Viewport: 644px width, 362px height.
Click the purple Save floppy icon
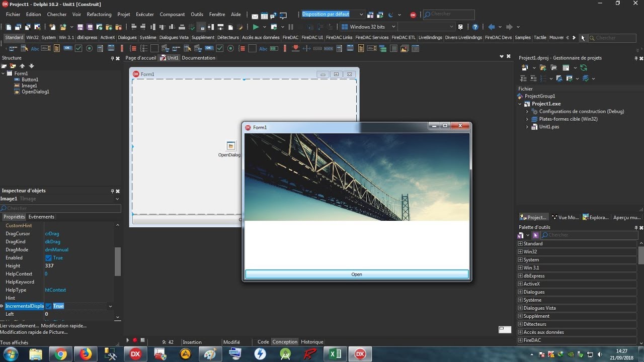point(80,27)
